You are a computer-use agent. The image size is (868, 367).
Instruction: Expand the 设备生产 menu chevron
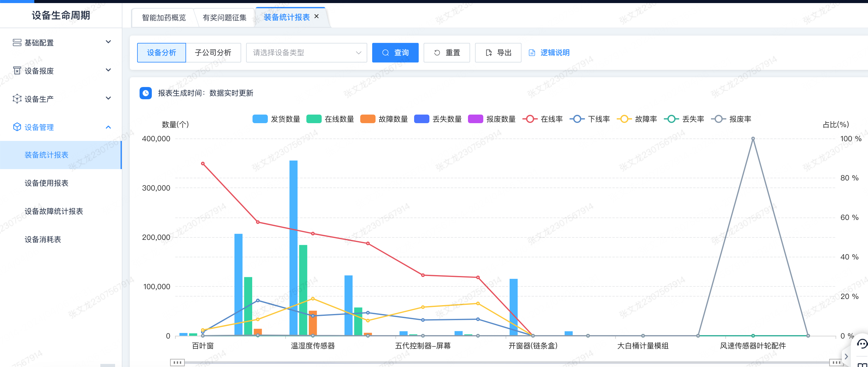pos(108,98)
